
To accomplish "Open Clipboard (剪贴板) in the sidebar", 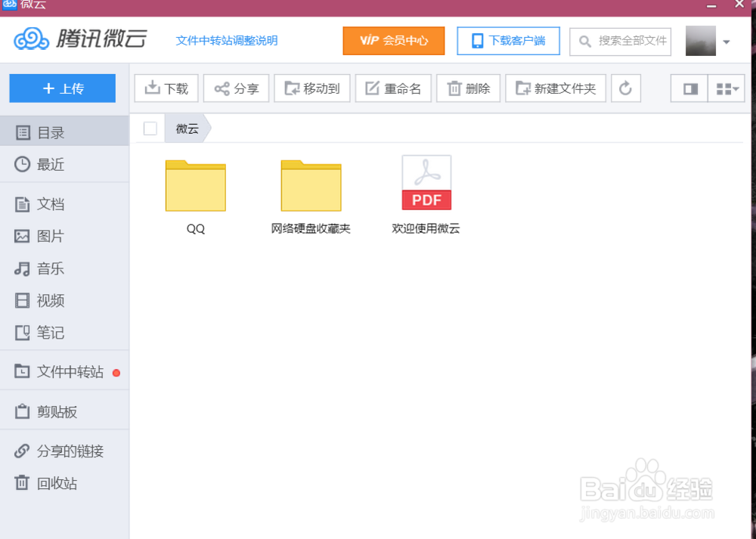I will pyautogui.click(x=64, y=411).
